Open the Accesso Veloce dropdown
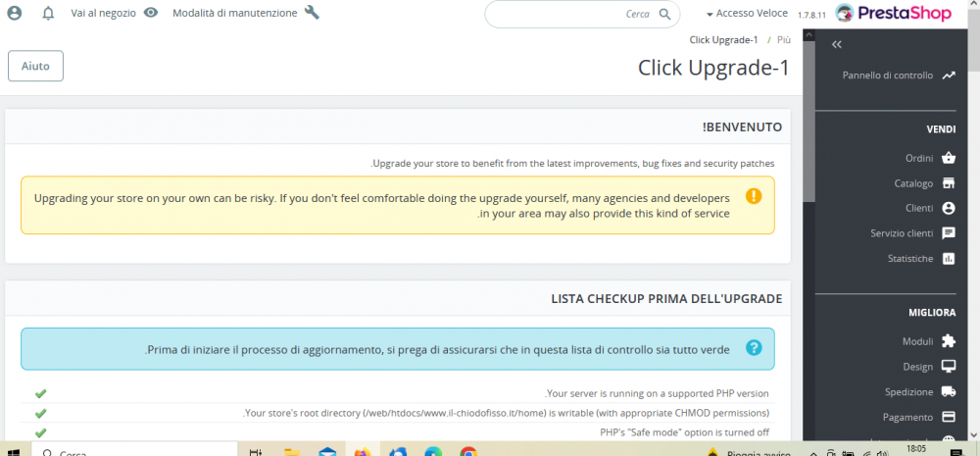Image resolution: width=980 pixels, height=456 pixels. 747,13
